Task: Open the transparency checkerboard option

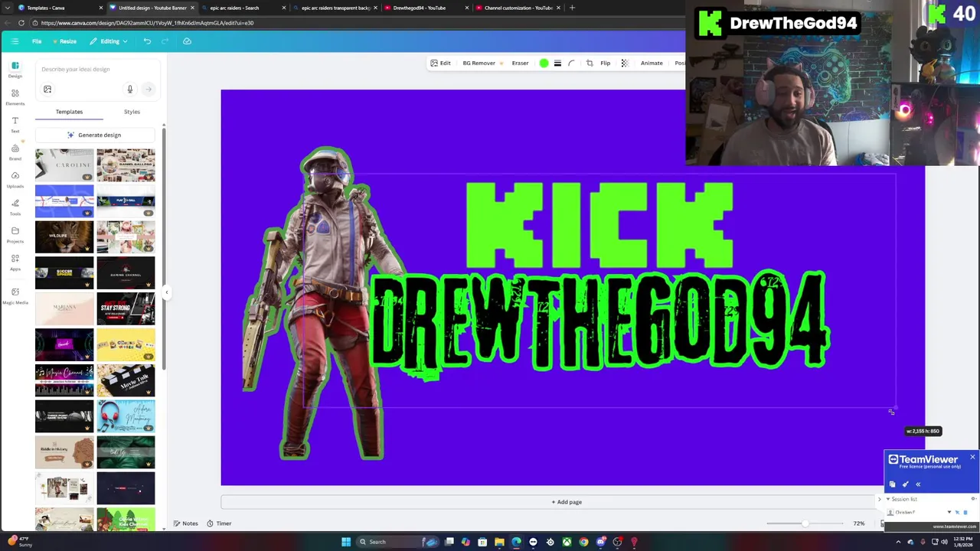Action: point(625,64)
